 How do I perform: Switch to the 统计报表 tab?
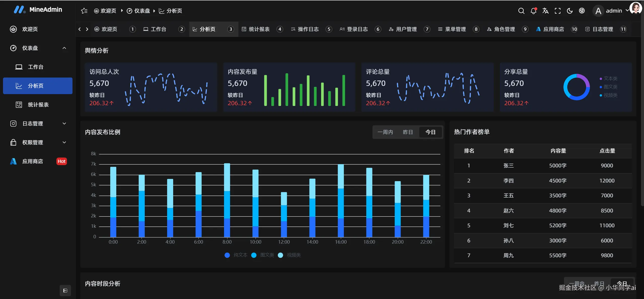coord(259,29)
